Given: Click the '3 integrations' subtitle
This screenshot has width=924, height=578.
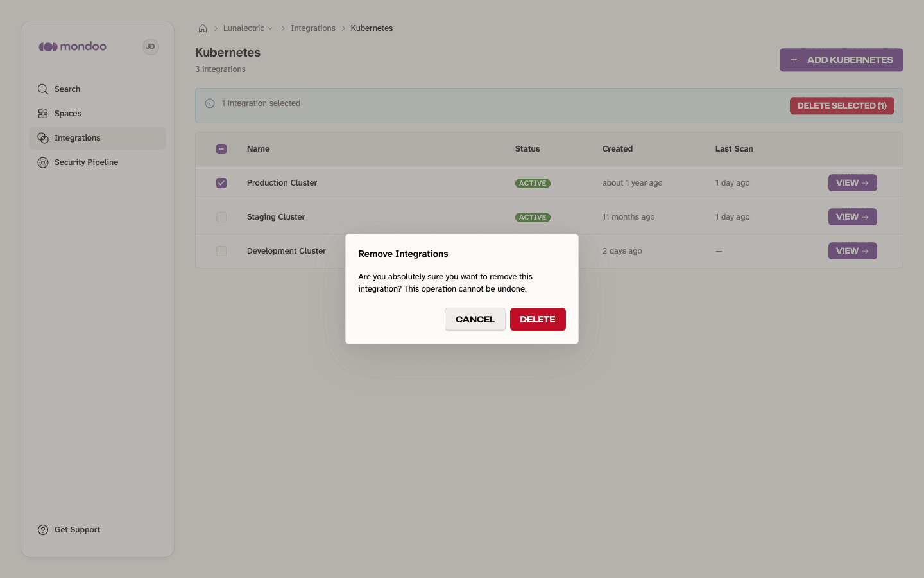Looking at the screenshot, I should (220, 69).
